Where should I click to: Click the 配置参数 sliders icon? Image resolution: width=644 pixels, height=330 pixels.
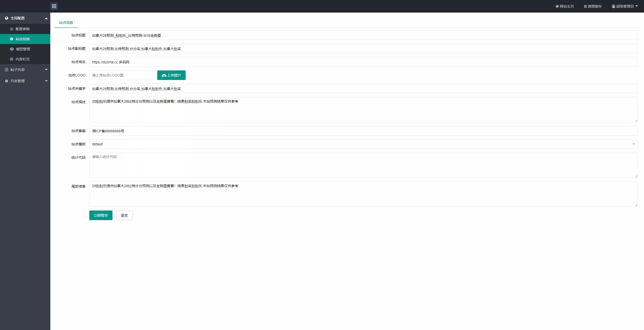12,29
